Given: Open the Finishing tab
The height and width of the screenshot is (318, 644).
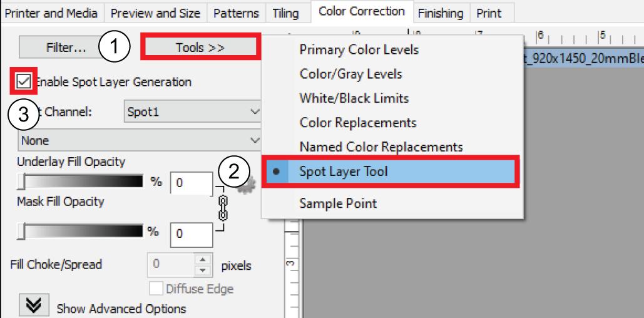Looking at the screenshot, I should pyautogui.click(x=441, y=13).
